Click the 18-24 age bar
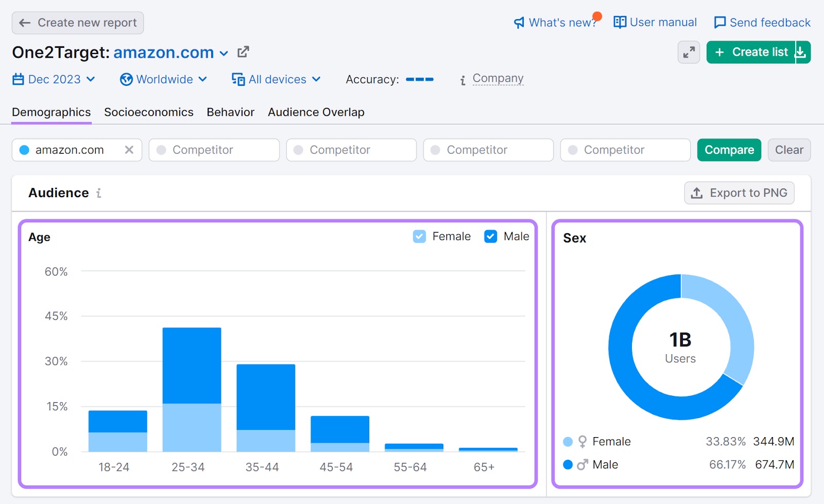The height and width of the screenshot is (504, 824). [x=118, y=431]
